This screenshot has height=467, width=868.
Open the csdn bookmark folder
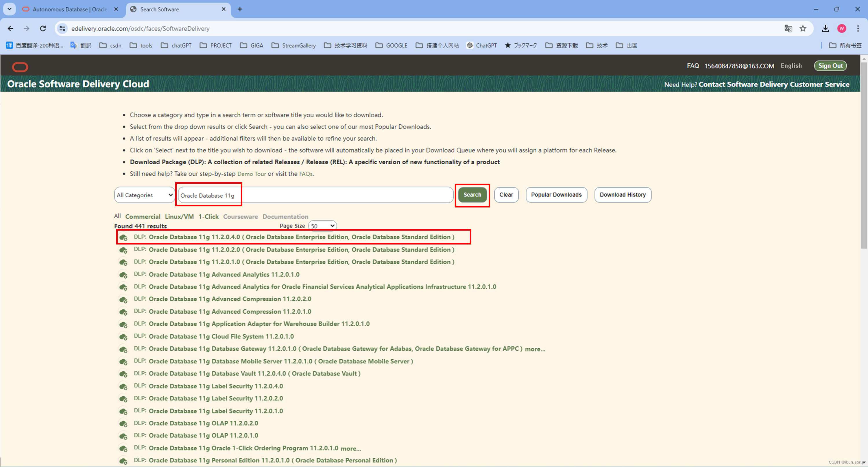[x=110, y=45]
